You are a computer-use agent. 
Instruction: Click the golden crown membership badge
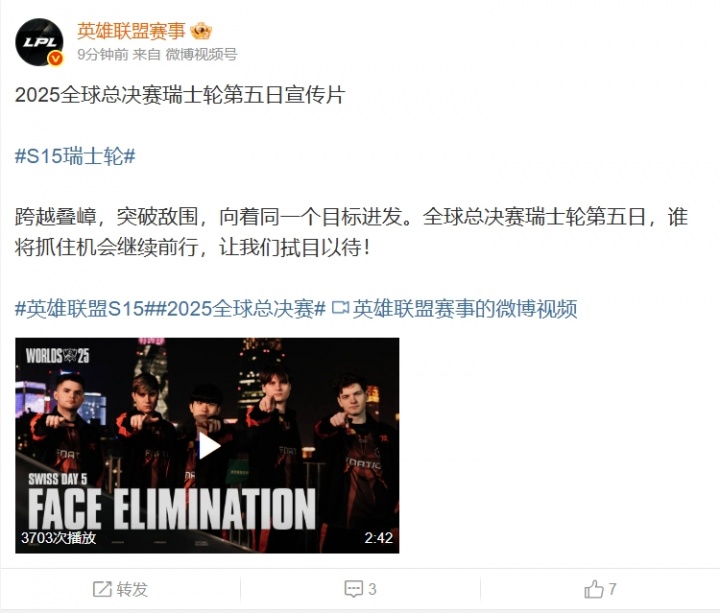(201, 31)
